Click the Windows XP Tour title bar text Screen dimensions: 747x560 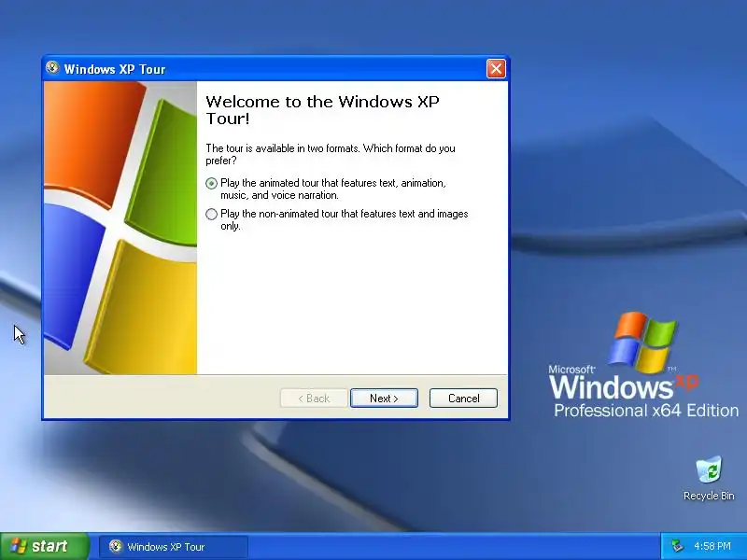tap(115, 69)
